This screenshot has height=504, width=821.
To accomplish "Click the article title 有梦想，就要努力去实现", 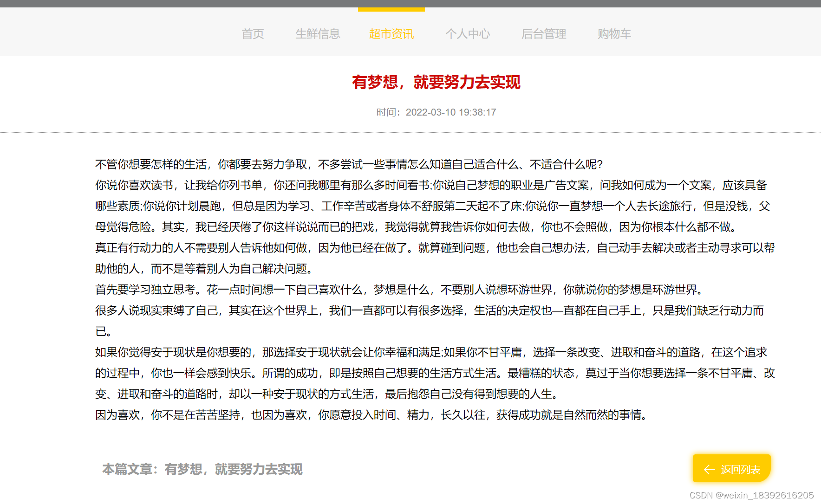I will pyautogui.click(x=436, y=82).
